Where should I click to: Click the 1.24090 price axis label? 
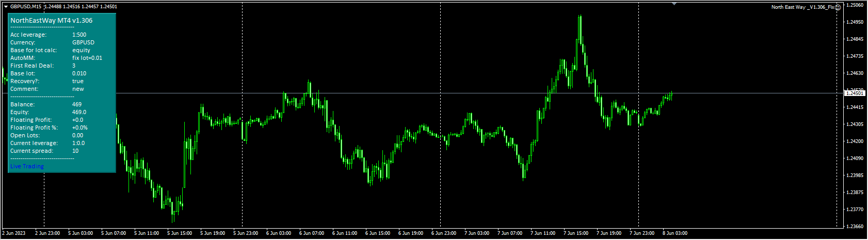[x=856, y=158]
